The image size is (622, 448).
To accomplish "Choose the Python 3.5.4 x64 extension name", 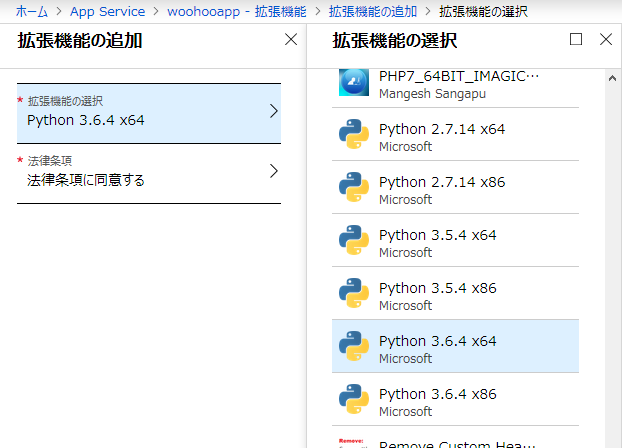I will click(x=438, y=235).
